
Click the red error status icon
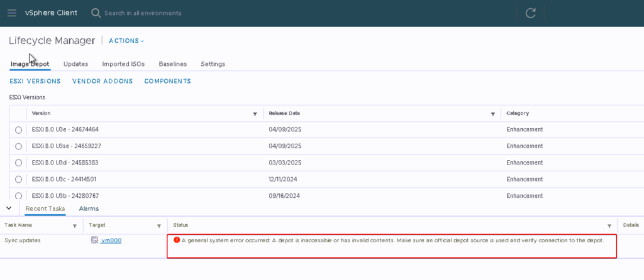click(x=177, y=240)
